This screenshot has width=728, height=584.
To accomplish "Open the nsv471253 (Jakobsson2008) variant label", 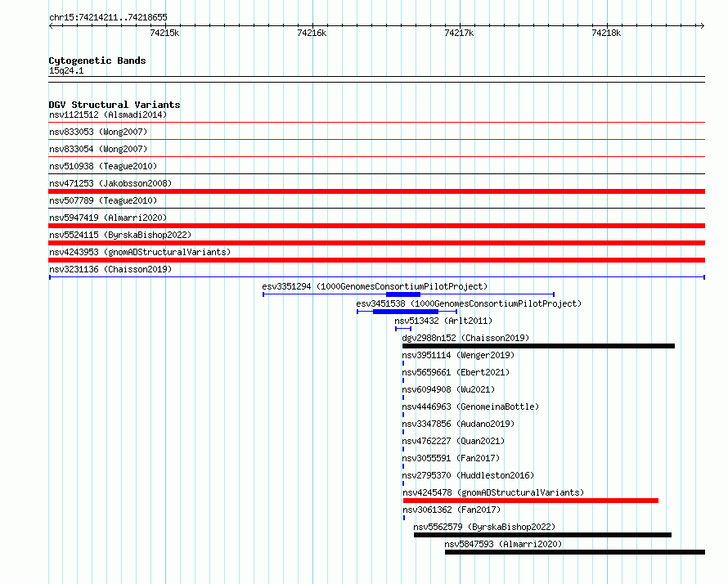I will point(110,183).
